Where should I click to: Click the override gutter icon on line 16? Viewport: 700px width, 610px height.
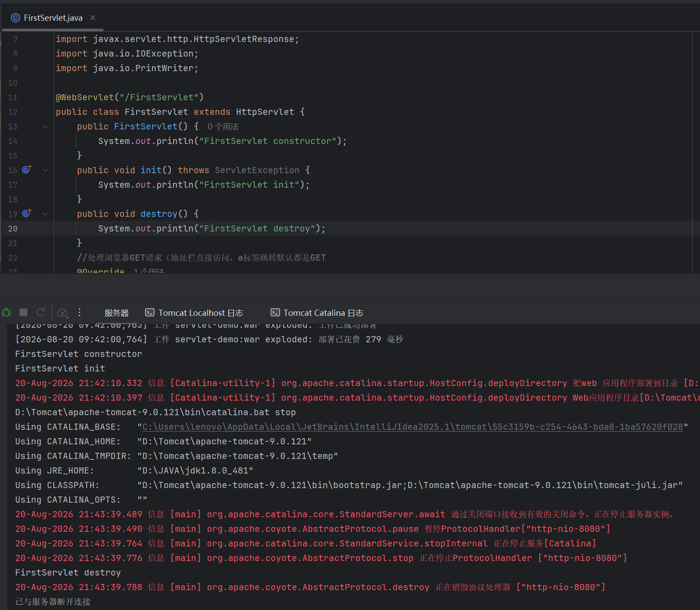click(27, 170)
